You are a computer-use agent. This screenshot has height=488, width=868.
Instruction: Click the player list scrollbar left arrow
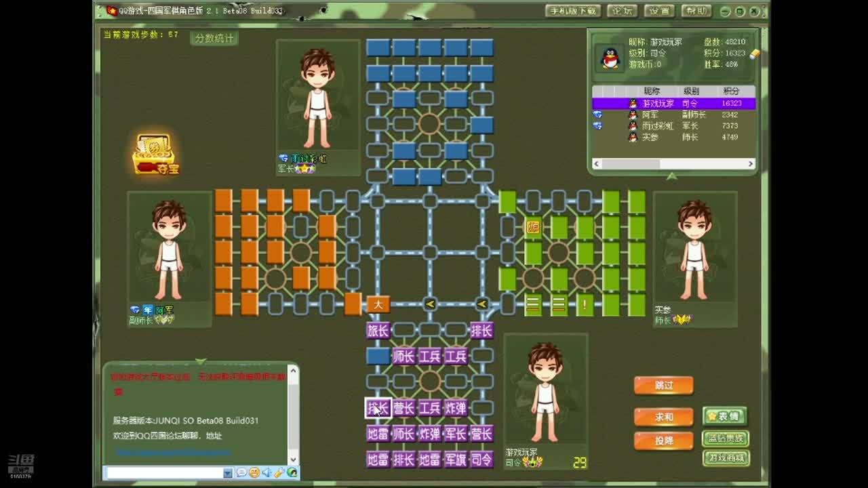tap(597, 164)
